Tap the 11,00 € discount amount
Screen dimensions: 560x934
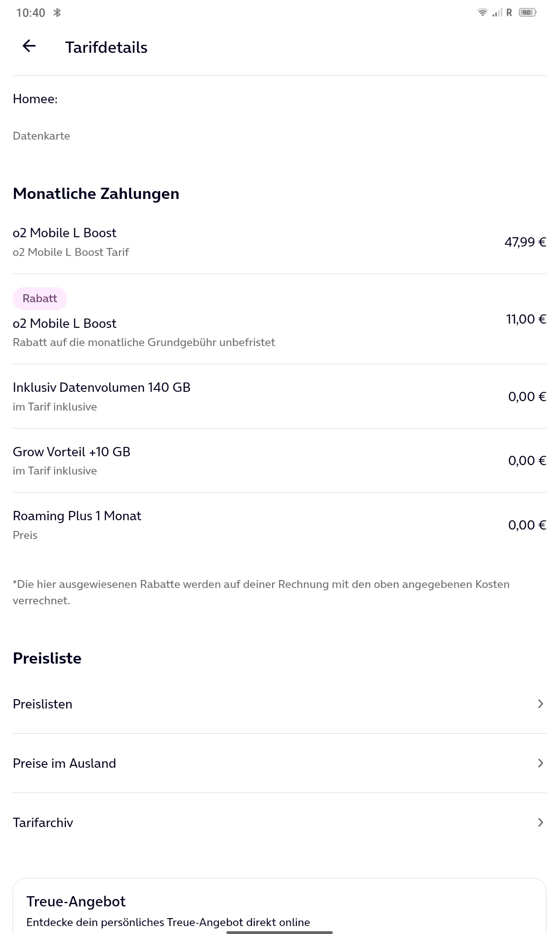[x=526, y=319]
